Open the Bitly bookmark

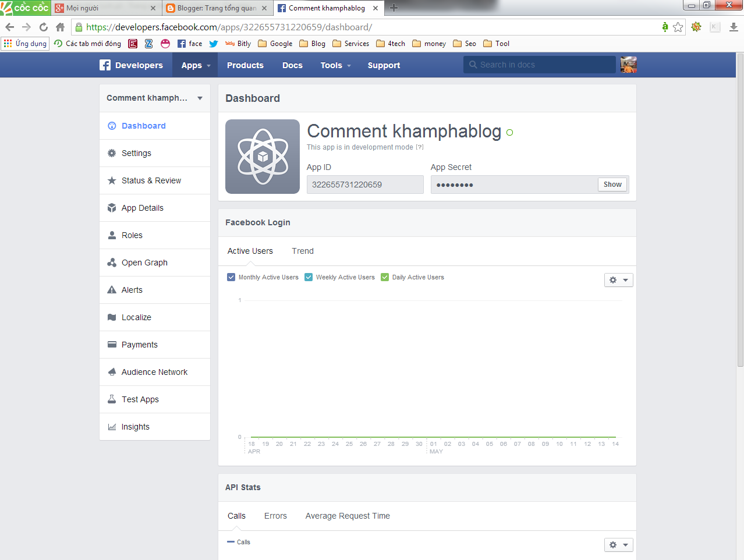tap(238, 44)
